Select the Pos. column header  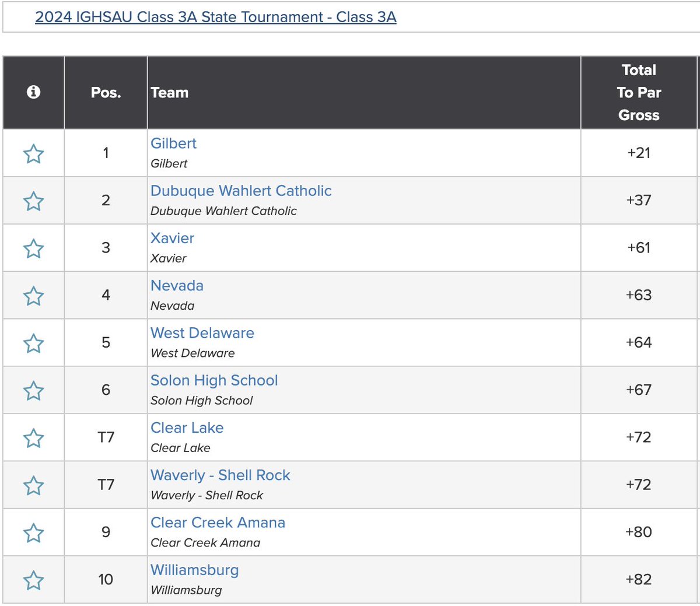tap(106, 92)
